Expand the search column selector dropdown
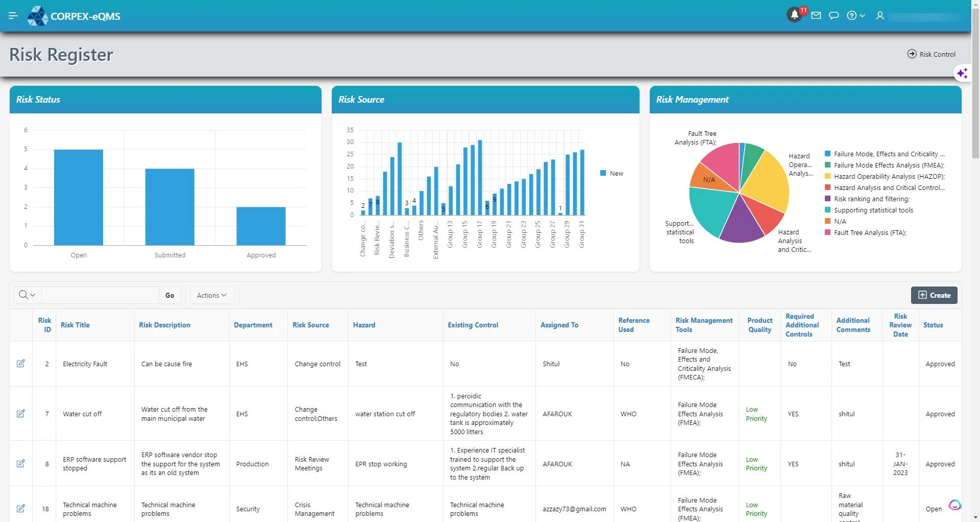The height and width of the screenshot is (522, 980). click(x=27, y=295)
